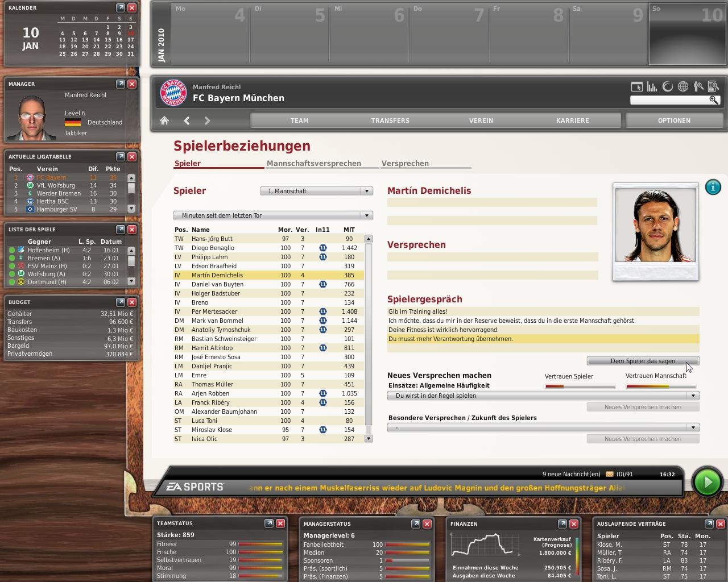
Task: Click the In11 icon for Philipp Lahm
Action: pyautogui.click(x=322, y=257)
